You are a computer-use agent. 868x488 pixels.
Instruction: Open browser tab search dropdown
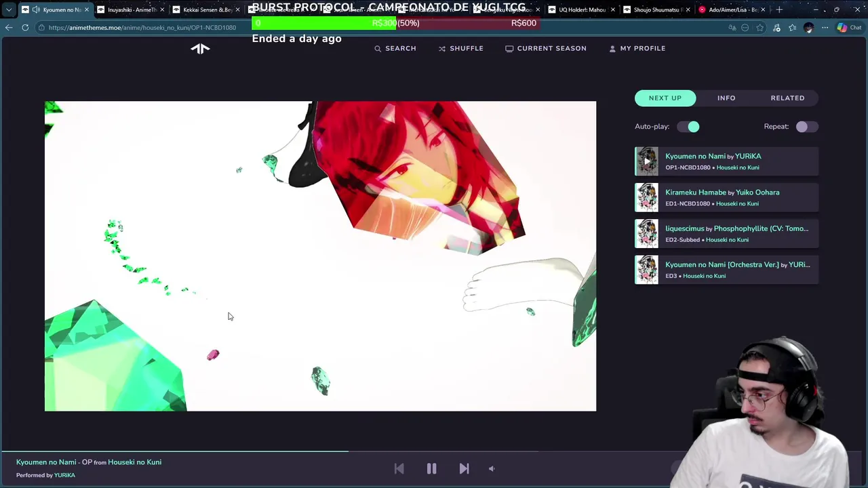(x=9, y=9)
